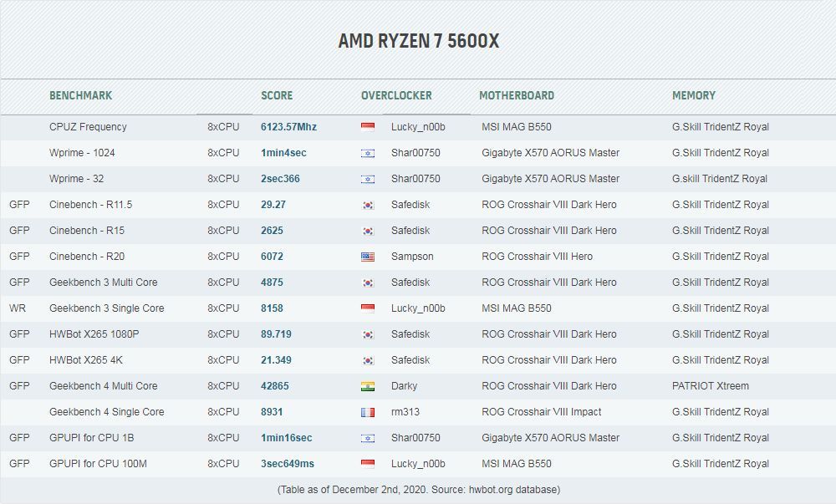Click the US flag beside Sampson

click(x=368, y=257)
